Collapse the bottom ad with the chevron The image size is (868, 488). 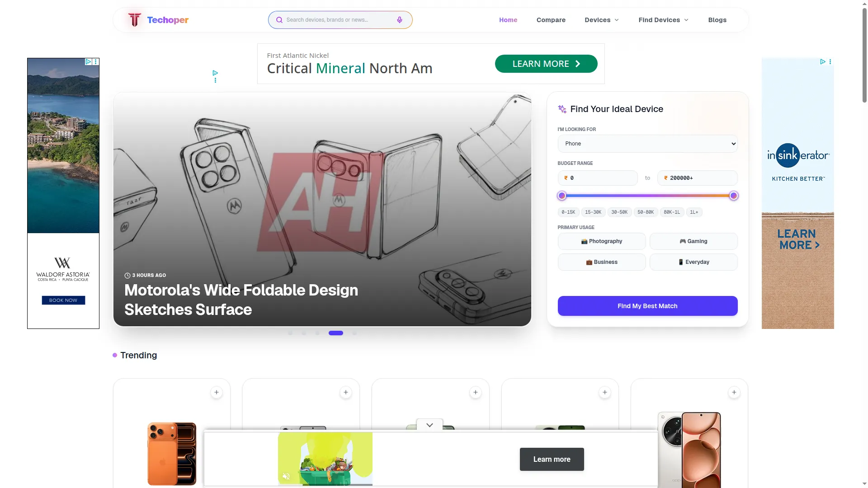429,425
